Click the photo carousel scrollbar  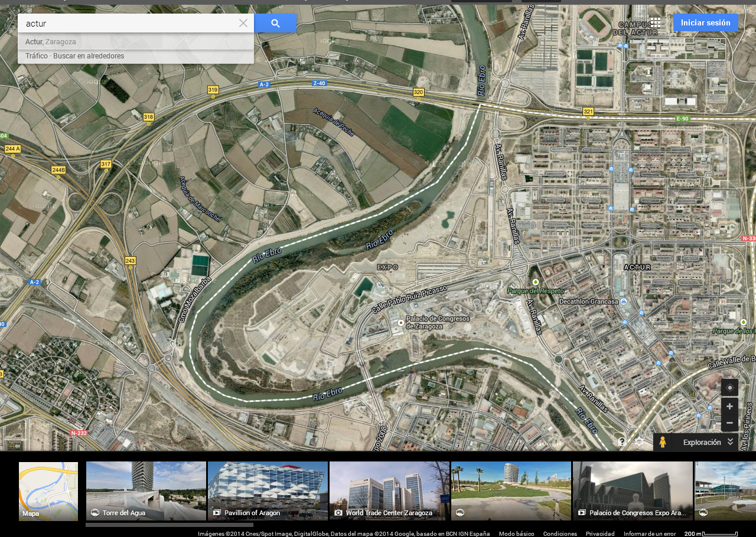pos(170,525)
